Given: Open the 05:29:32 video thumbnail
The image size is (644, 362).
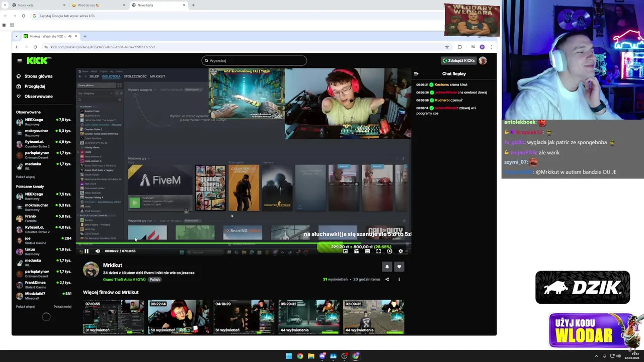Looking at the screenshot, I should point(308,317).
